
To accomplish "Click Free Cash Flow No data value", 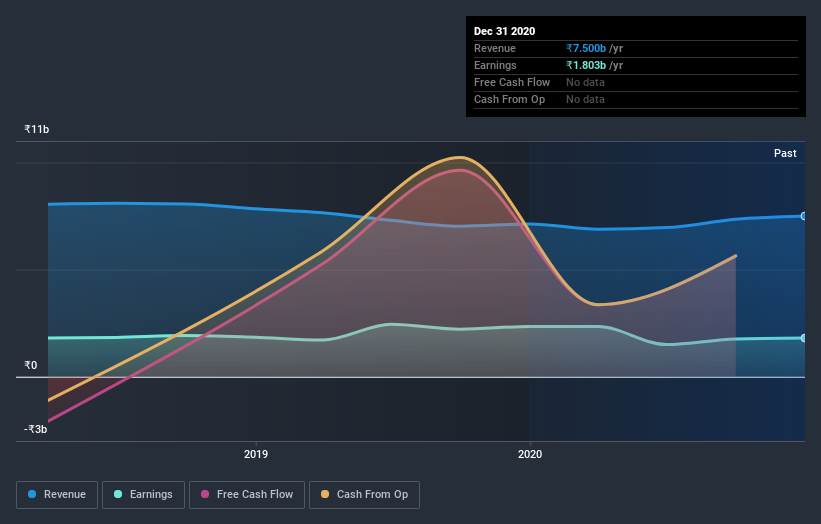I will 585,82.
